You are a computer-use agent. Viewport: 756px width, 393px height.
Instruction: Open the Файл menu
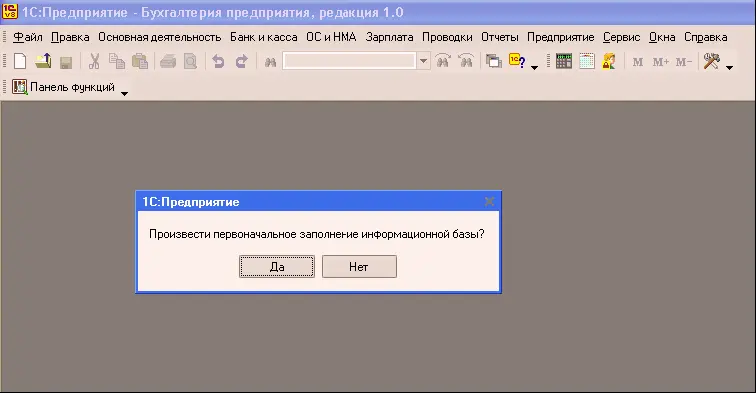pos(27,37)
